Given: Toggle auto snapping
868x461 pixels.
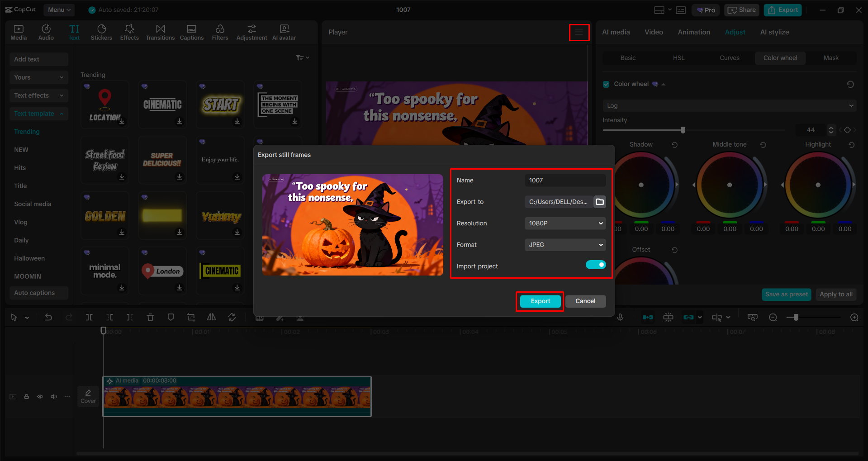Looking at the screenshot, I should pyautogui.click(x=668, y=318).
